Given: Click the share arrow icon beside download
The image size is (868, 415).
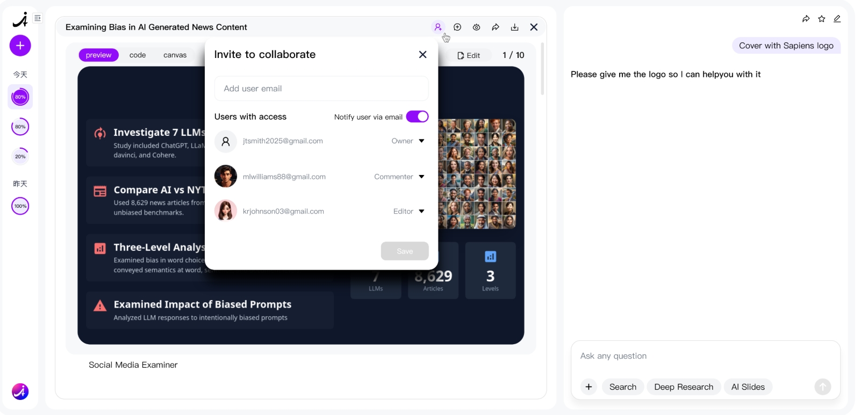Looking at the screenshot, I should point(496,27).
